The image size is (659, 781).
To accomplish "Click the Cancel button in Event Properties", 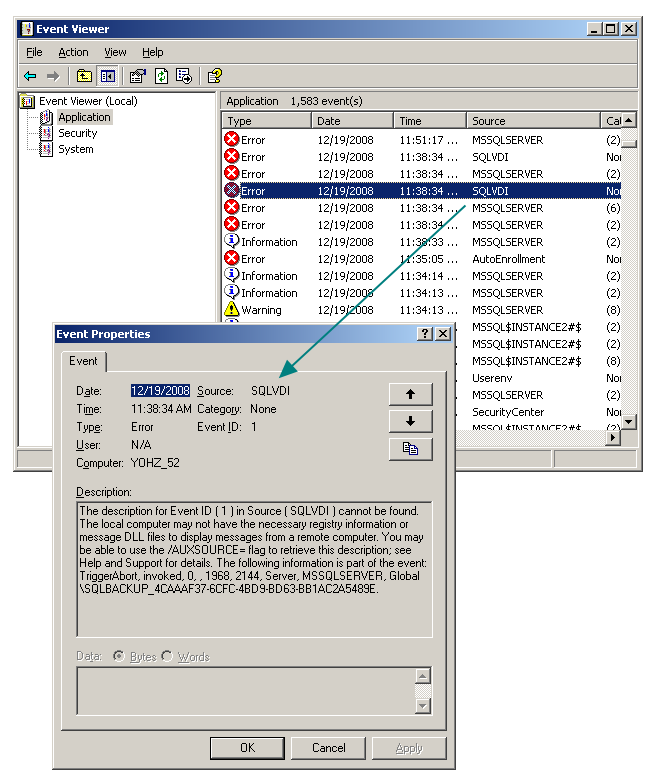I will click(329, 747).
